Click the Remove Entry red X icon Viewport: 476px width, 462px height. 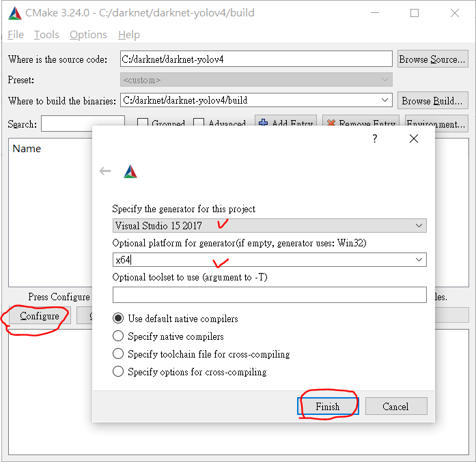point(331,123)
